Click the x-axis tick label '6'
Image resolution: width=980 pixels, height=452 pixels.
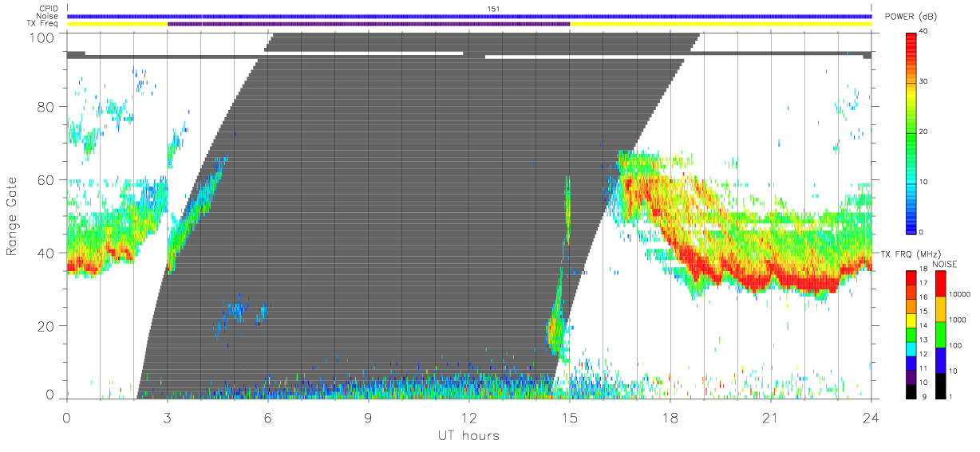pyautogui.click(x=267, y=418)
